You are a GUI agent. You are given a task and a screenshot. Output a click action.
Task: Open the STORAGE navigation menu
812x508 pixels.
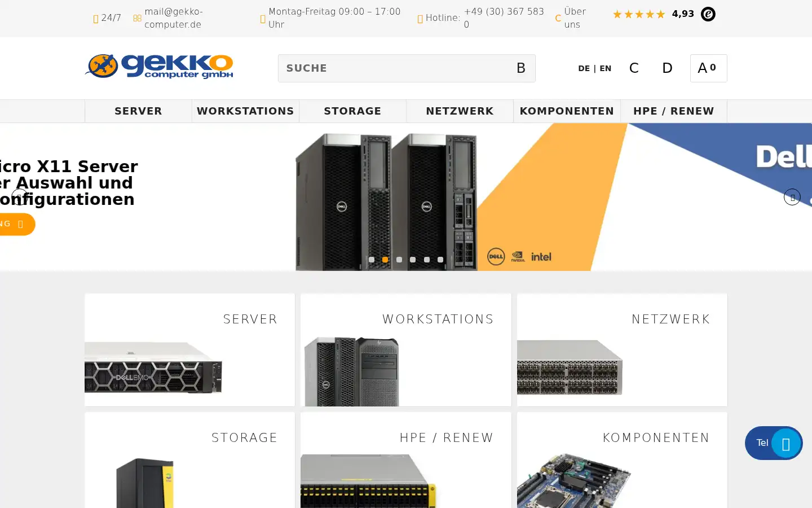point(352,111)
